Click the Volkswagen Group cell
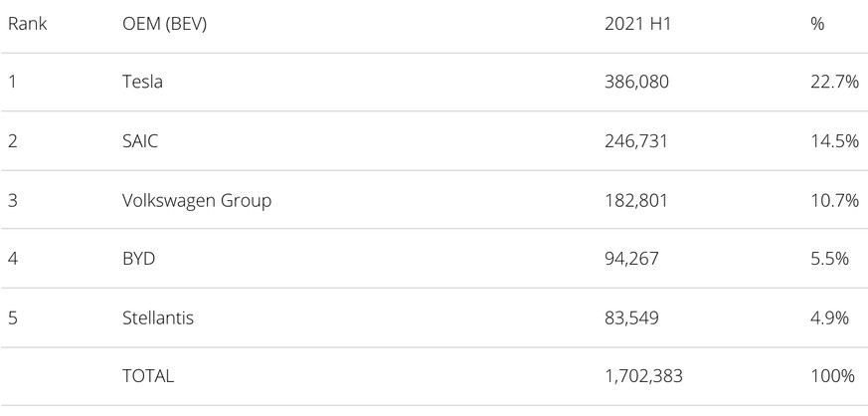This screenshot has width=868, height=416. tap(196, 200)
